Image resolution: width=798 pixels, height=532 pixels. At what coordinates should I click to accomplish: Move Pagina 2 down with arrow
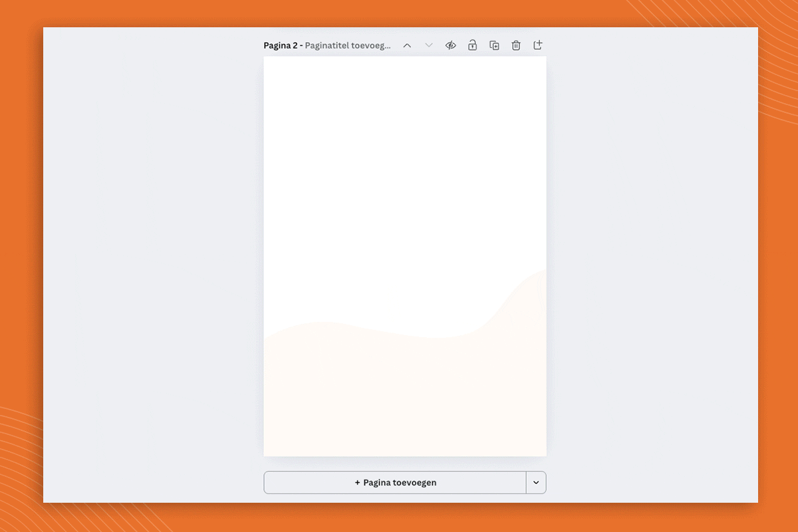point(429,45)
